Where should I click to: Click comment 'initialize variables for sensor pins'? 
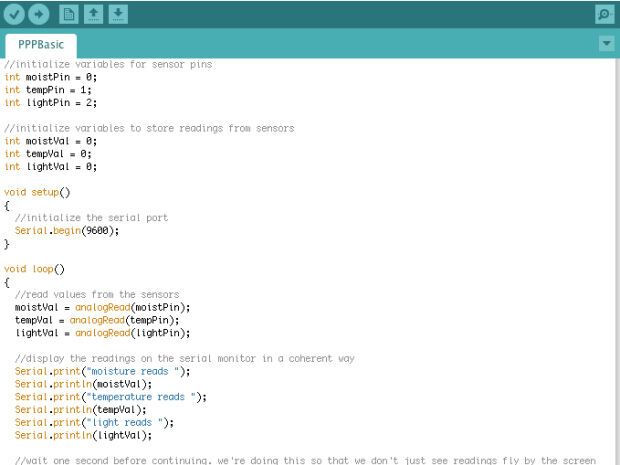point(108,64)
